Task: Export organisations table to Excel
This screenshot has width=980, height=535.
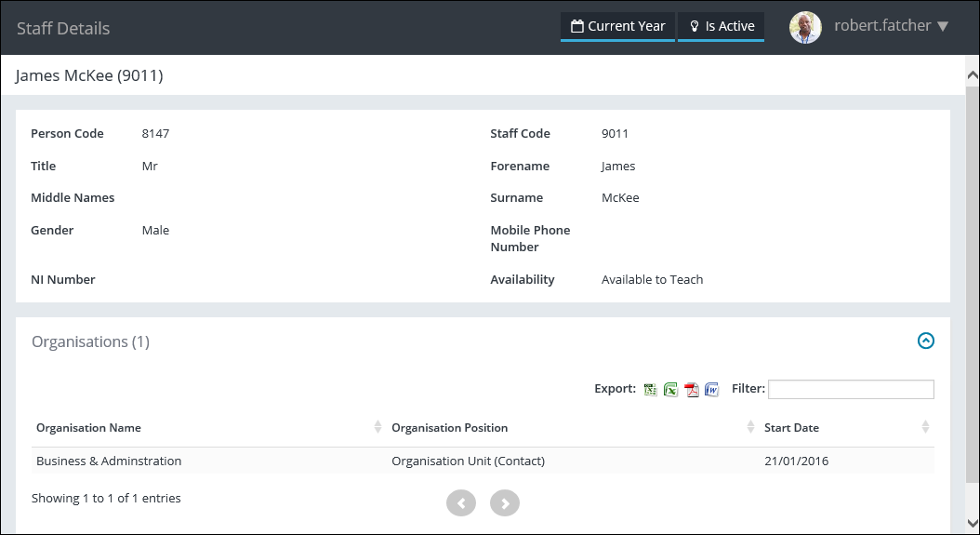Action: (x=670, y=390)
